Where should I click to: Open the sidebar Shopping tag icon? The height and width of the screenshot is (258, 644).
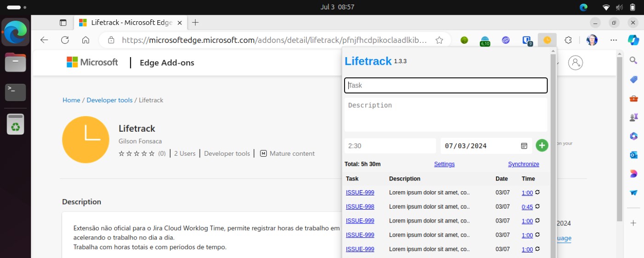[x=633, y=79]
